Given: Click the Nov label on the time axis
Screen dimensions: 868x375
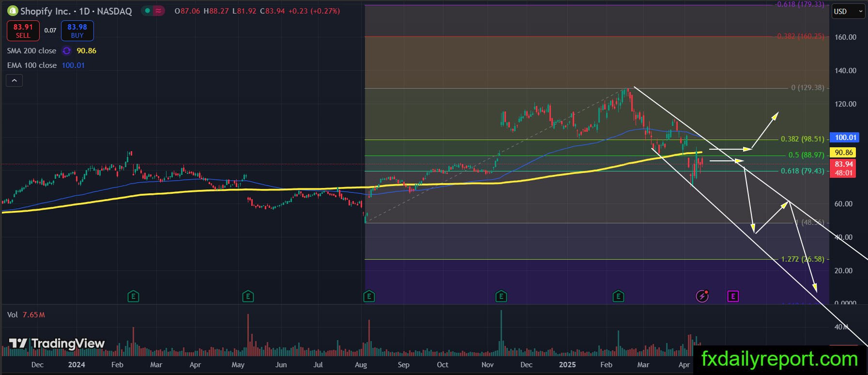Looking at the screenshot, I should pyautogui.click(x=487, y=365).
